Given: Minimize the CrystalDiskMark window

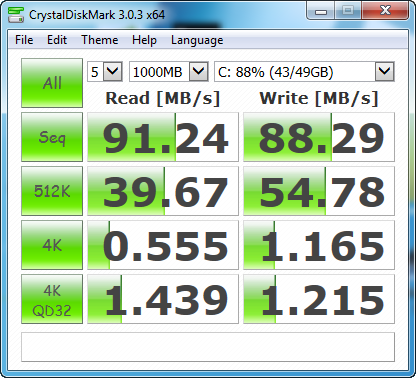Looking at the screenshot, I should tap(321, 11).
